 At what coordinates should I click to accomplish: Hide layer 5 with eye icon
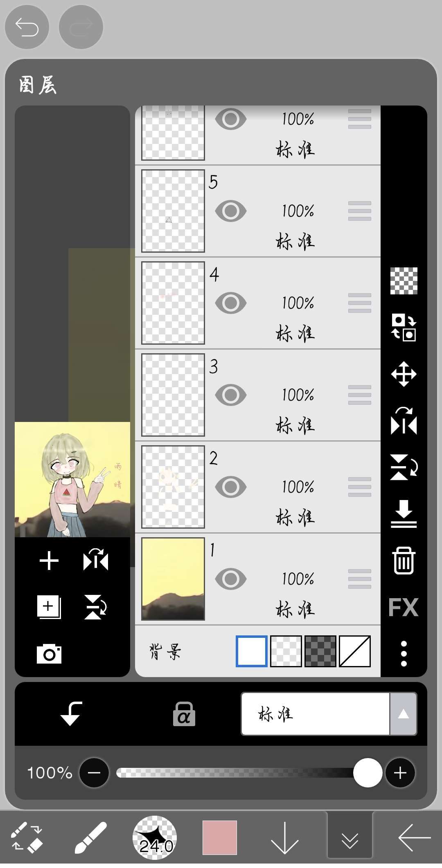click(231, 211)
